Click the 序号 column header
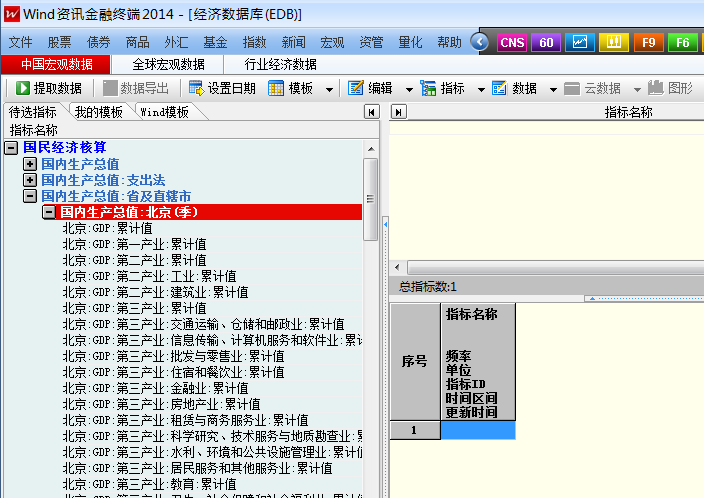This screenshot has height=498, width=705. coord(415,361)
